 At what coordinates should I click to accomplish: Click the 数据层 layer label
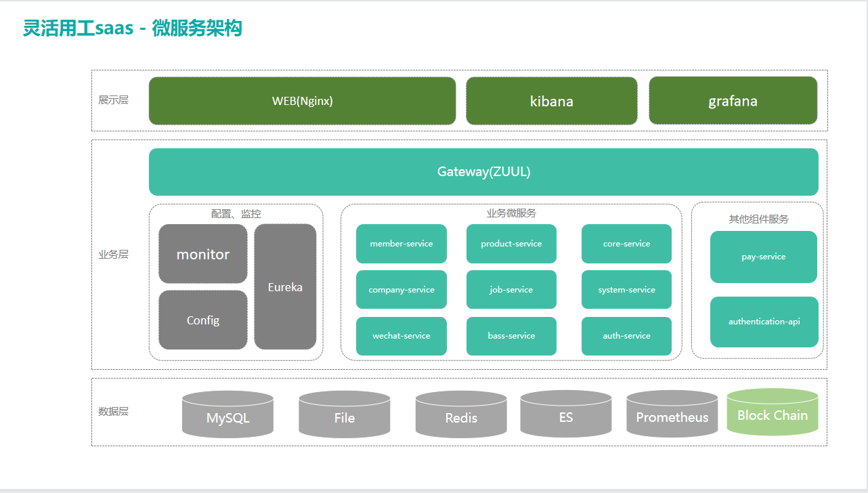tap(113, 411)
